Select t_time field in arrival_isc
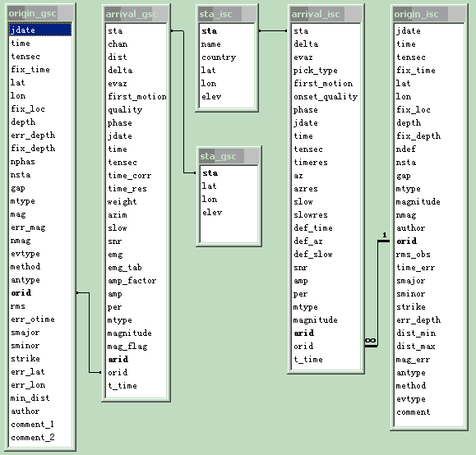The image size is (476, 455). coord(308,359)
